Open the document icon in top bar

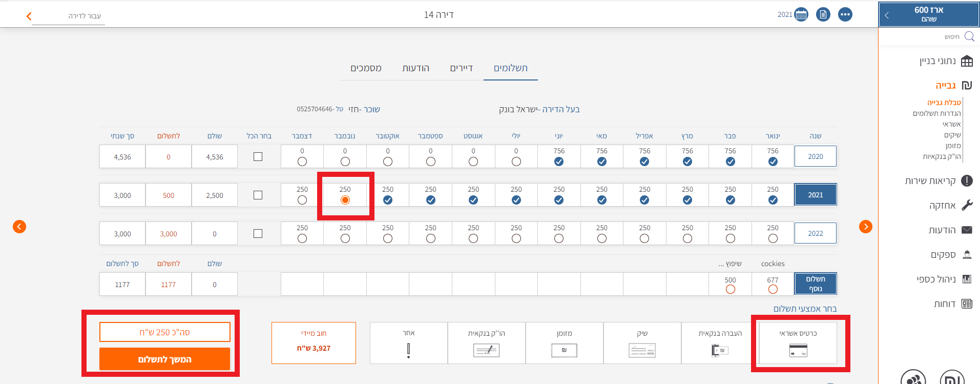coord(823,14)
